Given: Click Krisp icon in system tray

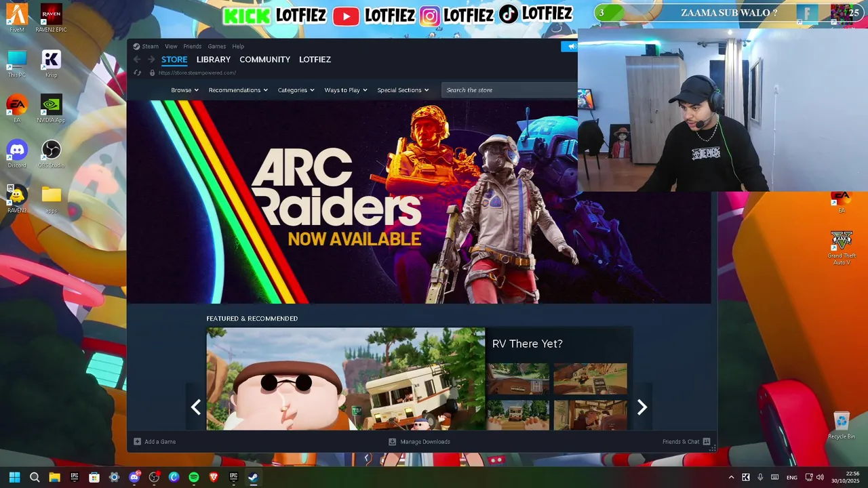Looking at the screenshot, I should click(x=746, y=477).
